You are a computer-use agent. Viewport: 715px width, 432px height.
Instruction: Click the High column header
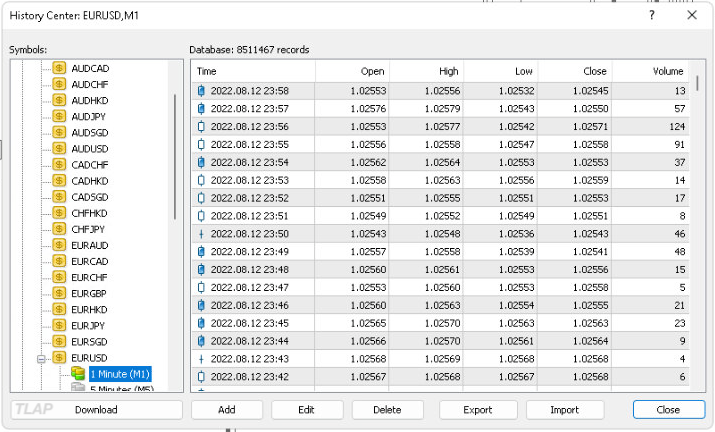[426, 71]
